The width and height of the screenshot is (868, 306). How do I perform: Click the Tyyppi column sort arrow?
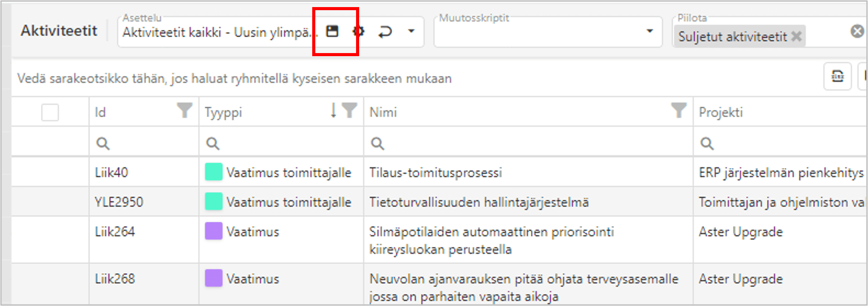333,111
